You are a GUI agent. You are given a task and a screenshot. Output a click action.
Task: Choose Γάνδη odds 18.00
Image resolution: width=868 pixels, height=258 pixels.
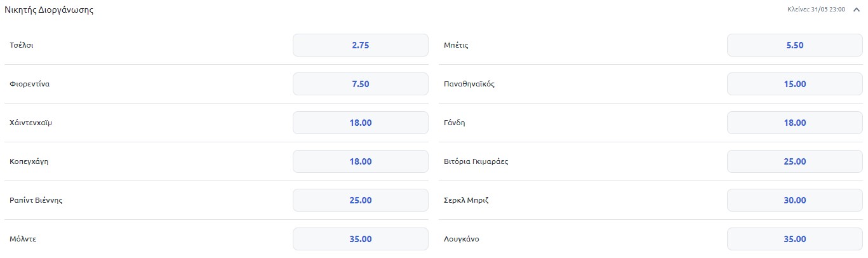pyautogui.click(x=794, y=123)
